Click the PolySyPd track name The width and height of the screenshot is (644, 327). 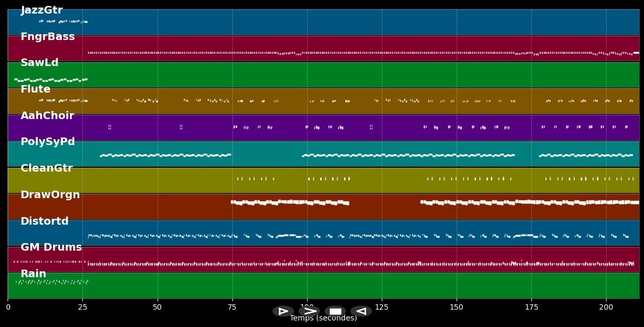[48, 142]
